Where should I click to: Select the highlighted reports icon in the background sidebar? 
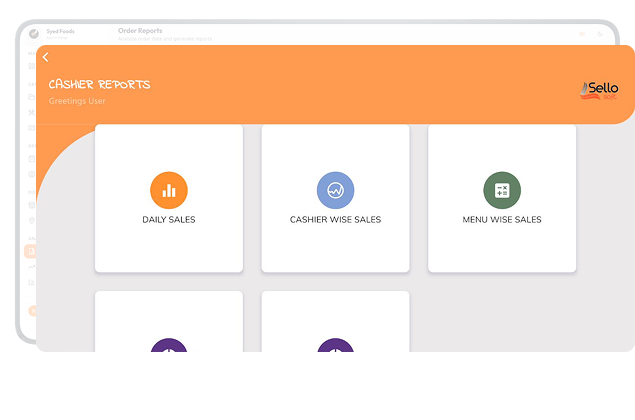[x=30, y=251]
